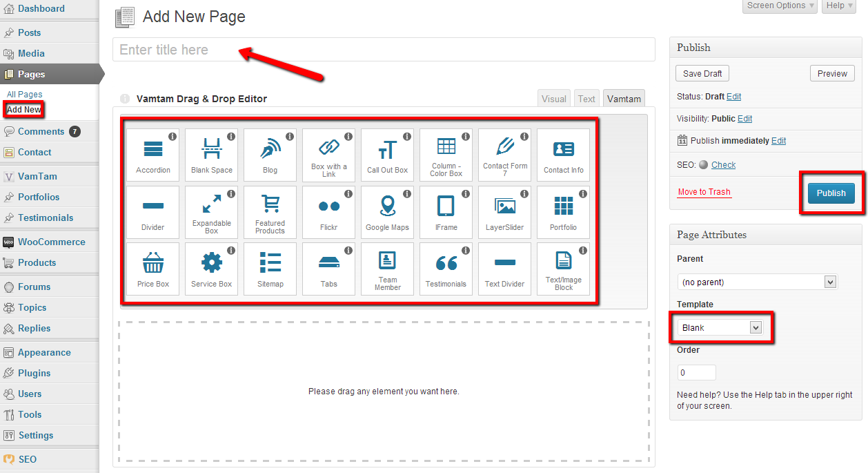Add the Price Box element
The height and width of the screenshot is (473, 868).
[153, 269]
